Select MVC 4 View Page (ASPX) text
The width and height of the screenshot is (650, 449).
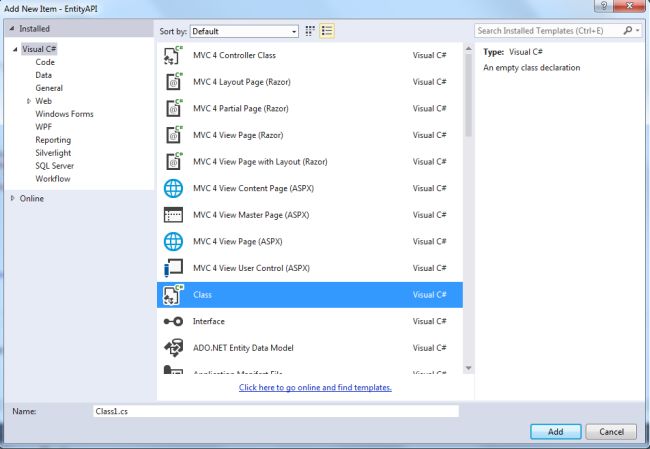click(x=238, y=241)
